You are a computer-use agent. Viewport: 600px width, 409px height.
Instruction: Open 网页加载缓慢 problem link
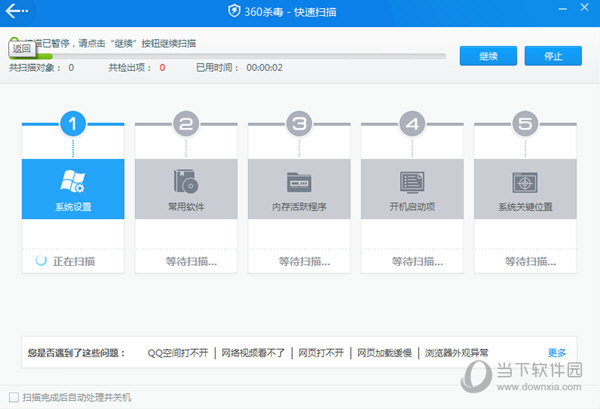(x=384, y=352)
